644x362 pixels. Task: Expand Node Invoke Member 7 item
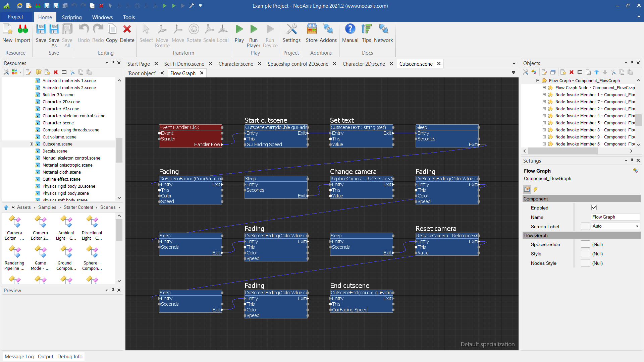(544, 102)
